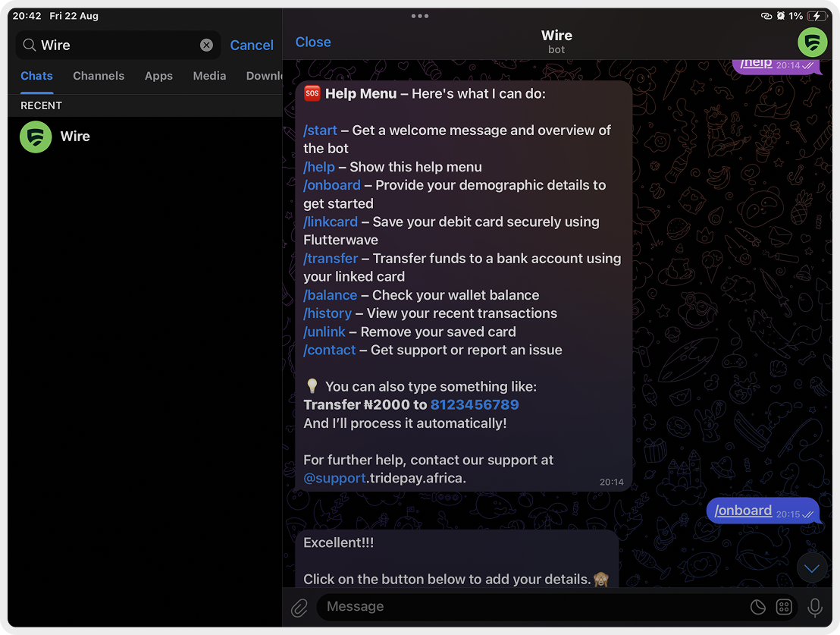
Task: Open the bot command grid icon
Action: point(784,607)
